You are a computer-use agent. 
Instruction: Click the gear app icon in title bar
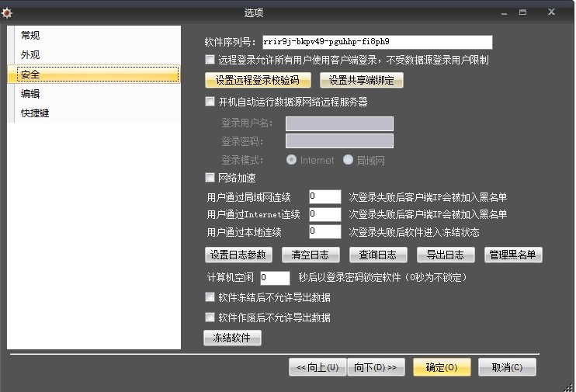pyautogui.click(x=7, y=13)
